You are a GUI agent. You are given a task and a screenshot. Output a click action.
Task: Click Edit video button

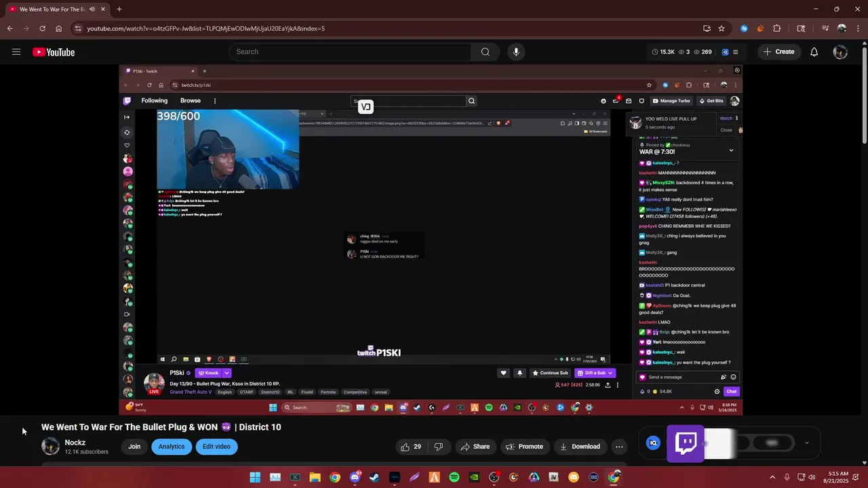tap(216, 447)
